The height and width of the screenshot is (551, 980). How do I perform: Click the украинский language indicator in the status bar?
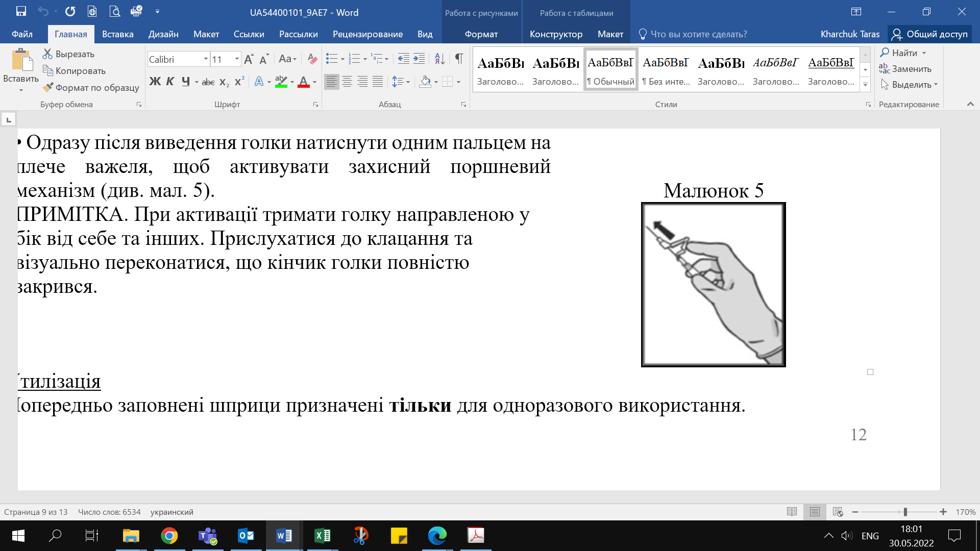click(171, 512)
